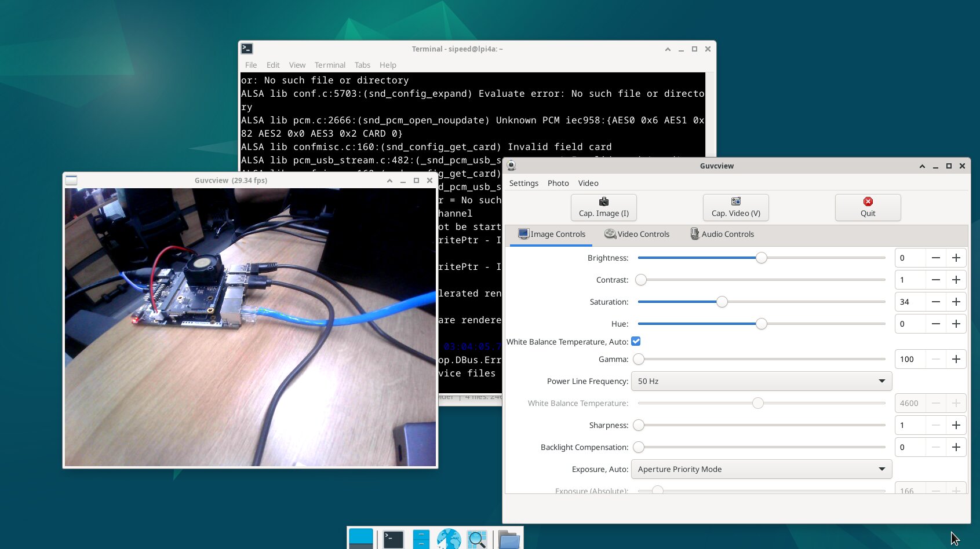The width and height of the screenshot is (980, 549).
Task: Click the Brightness value input field
Action: tap(910, 258)
